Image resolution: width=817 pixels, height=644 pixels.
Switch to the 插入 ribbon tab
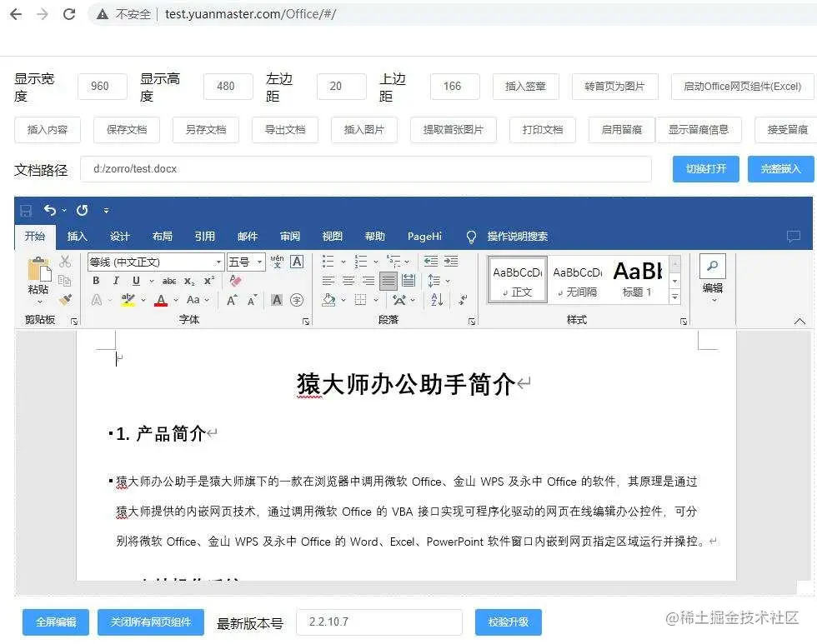(x=77, y=237)
